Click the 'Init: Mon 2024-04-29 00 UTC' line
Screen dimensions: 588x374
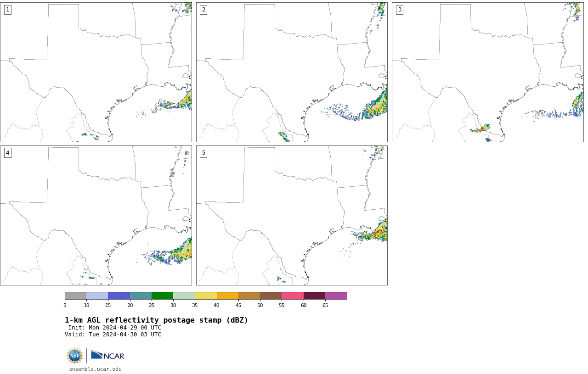115,328
